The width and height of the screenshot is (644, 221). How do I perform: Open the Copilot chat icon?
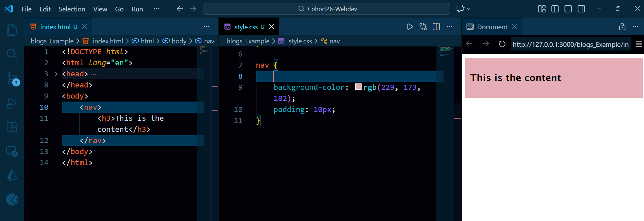coord(460,9)
